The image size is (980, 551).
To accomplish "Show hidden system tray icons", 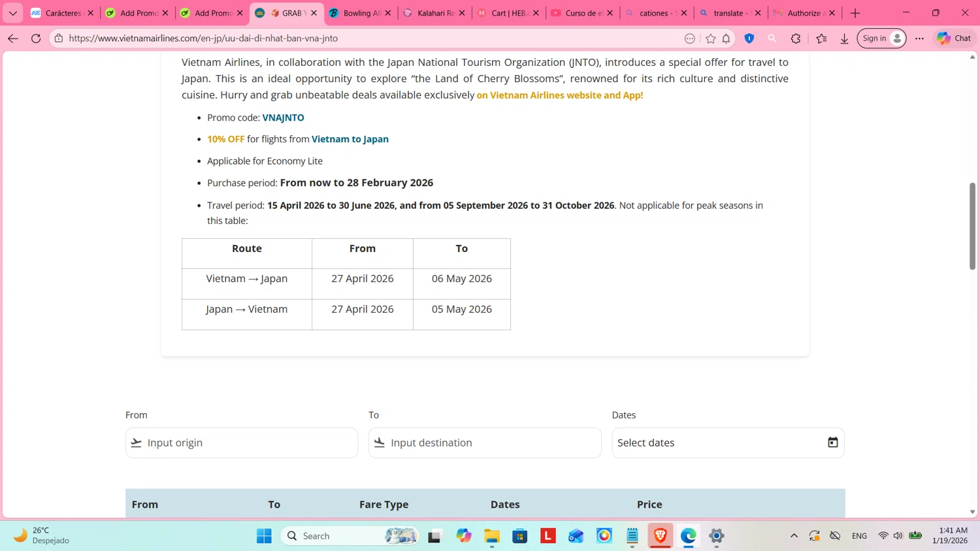I will click(794, 536).
